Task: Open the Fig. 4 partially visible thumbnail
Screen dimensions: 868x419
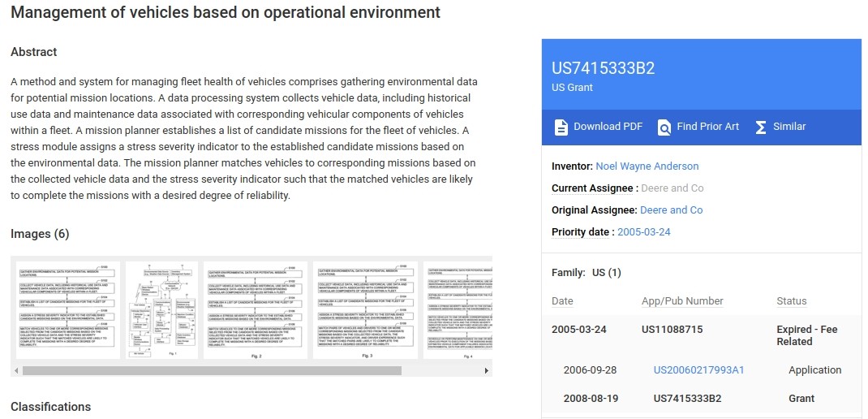Action: tap(458, 309)
